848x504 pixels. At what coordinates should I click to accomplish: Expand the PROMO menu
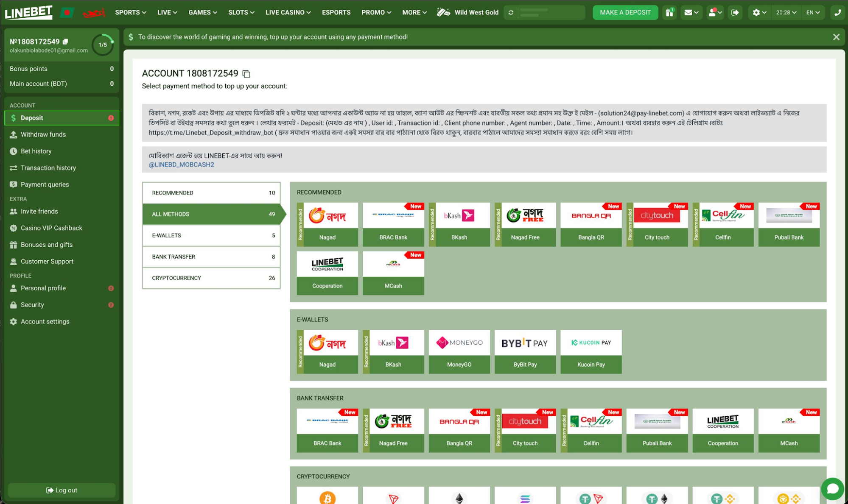tap(376, 13)
